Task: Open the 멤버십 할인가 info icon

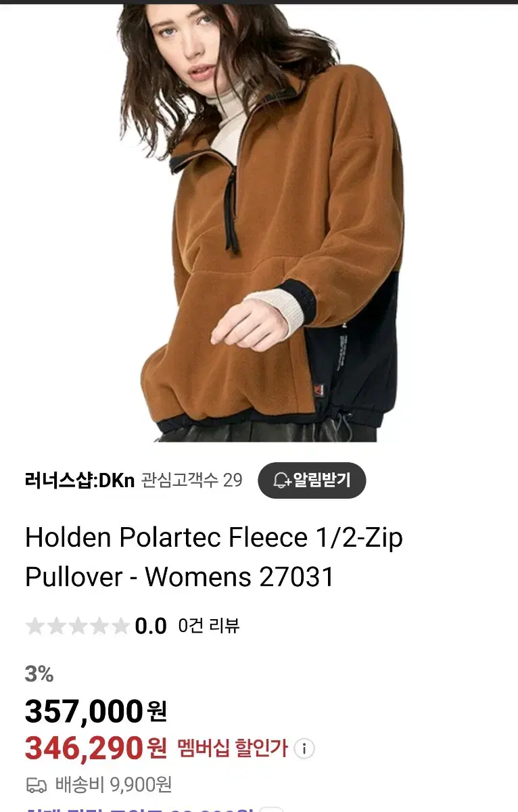Action: coord(305,748)
